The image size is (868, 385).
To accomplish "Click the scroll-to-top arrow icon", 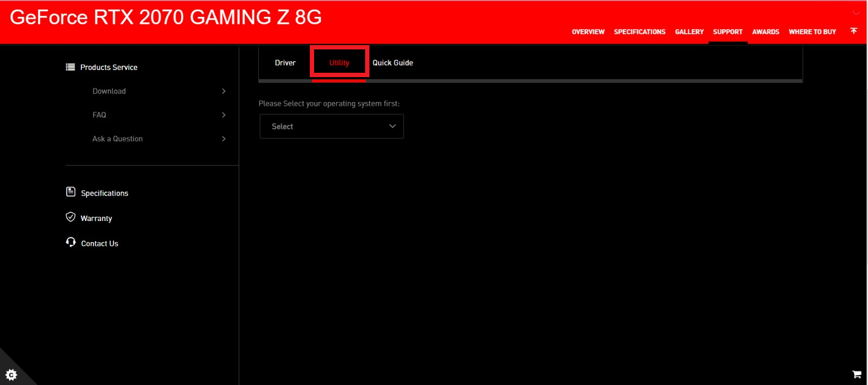I will pyautogui.click(x=853, y=31).
